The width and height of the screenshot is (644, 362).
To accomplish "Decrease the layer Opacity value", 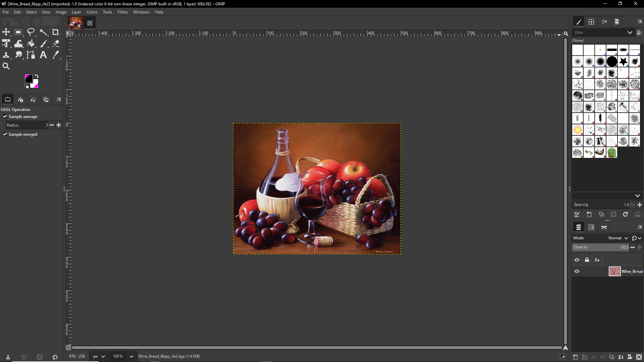I will pyautogui.click(x=633, y=247).
